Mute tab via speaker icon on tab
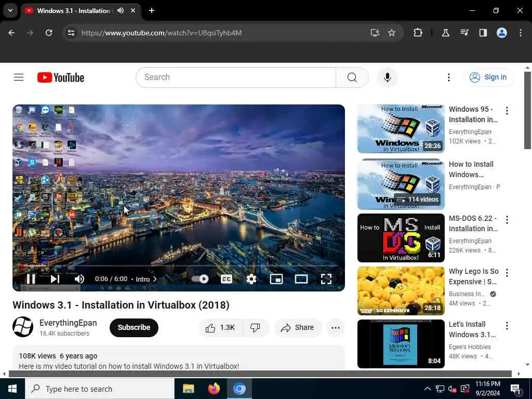 pos(121,10)
